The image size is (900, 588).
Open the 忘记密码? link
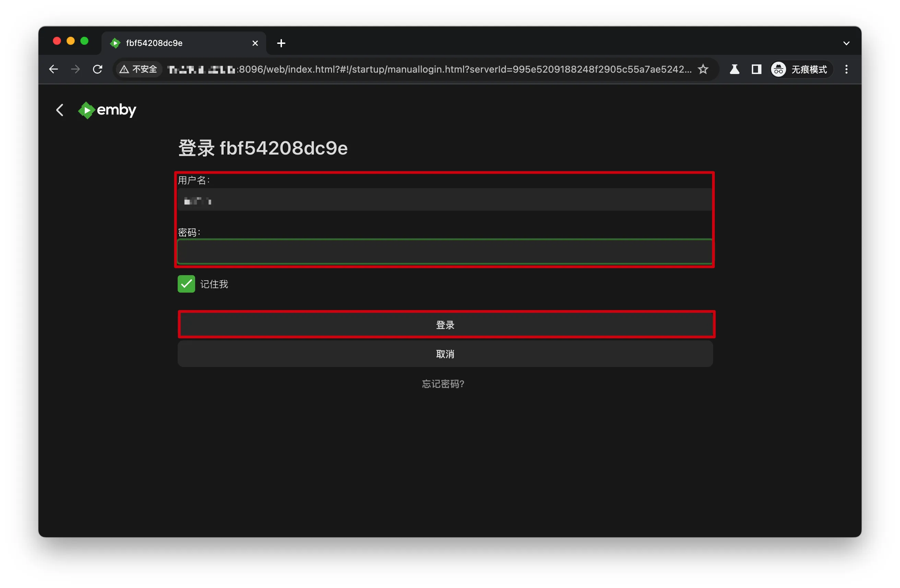[x=443, y=384]
